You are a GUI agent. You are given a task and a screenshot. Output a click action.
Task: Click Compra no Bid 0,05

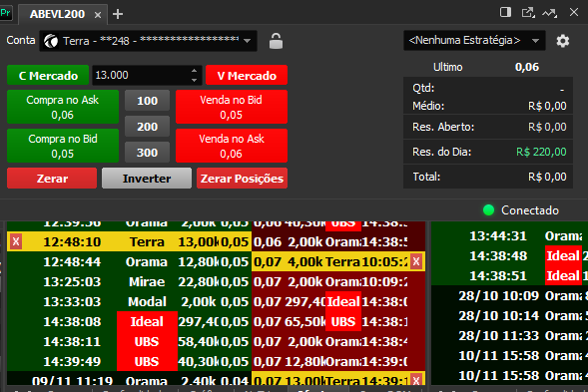tap(63, 146)
